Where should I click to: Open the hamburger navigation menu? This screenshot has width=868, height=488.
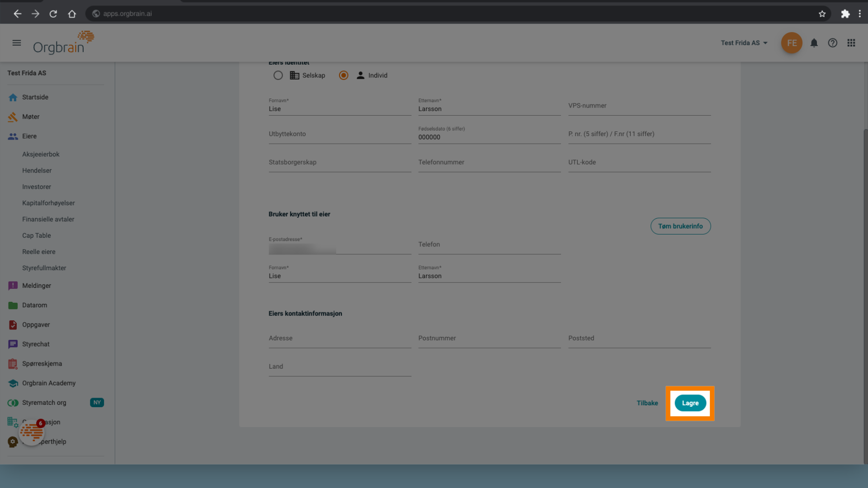(x=17, y=43)
